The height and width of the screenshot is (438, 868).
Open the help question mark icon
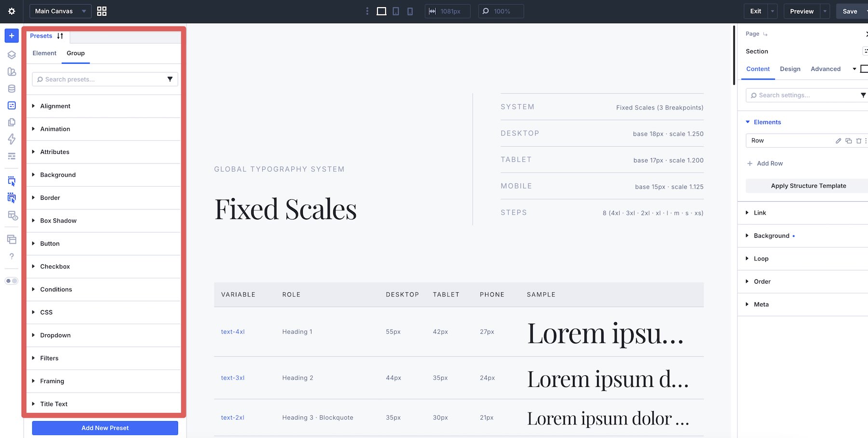pyautogui.click(x=12, y=256)
